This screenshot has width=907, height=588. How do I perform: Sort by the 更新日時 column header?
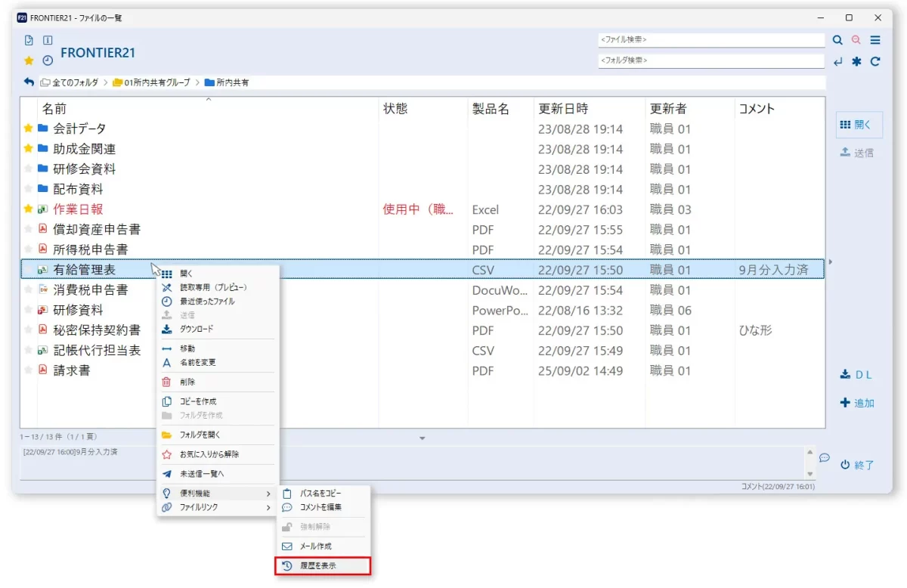(563, 109)
